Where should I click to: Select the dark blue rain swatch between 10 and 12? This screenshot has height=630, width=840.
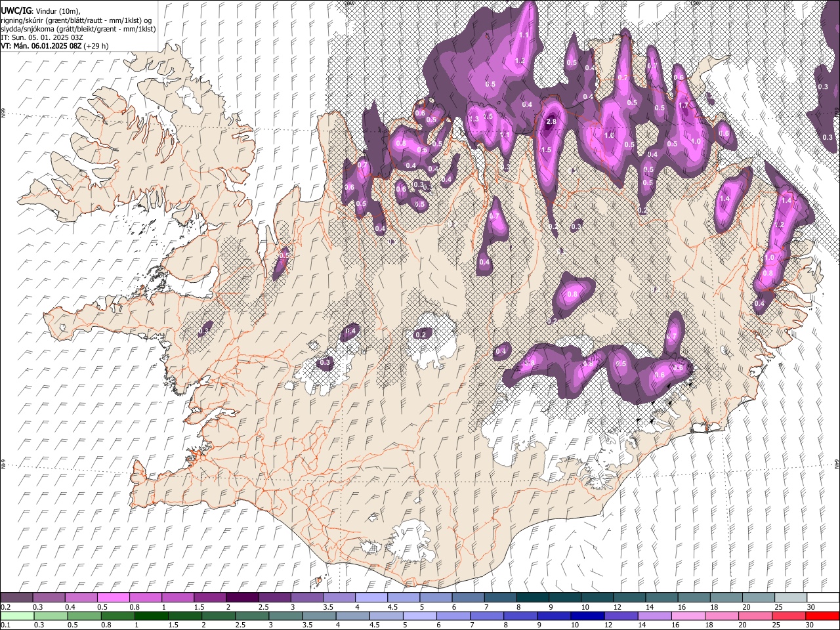pyautogui.click(x=588, y=616)
